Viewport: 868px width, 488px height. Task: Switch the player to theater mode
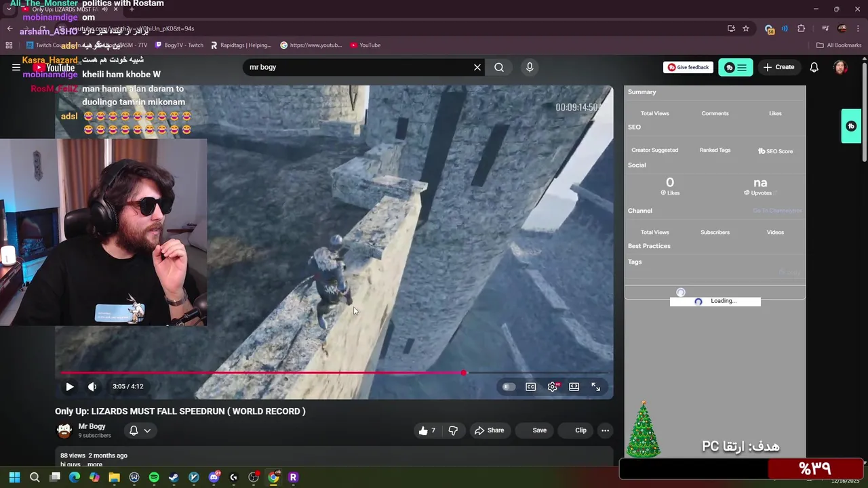point(574,386)
